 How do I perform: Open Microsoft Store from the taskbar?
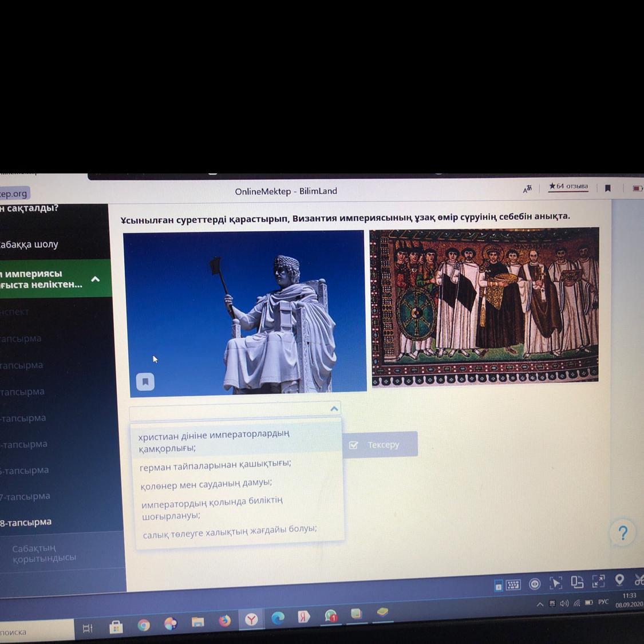pos(116,627)
